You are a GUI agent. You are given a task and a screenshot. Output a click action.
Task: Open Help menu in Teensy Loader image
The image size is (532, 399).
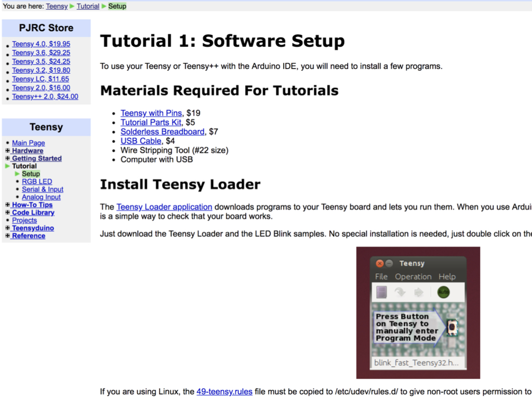[447, 276]
